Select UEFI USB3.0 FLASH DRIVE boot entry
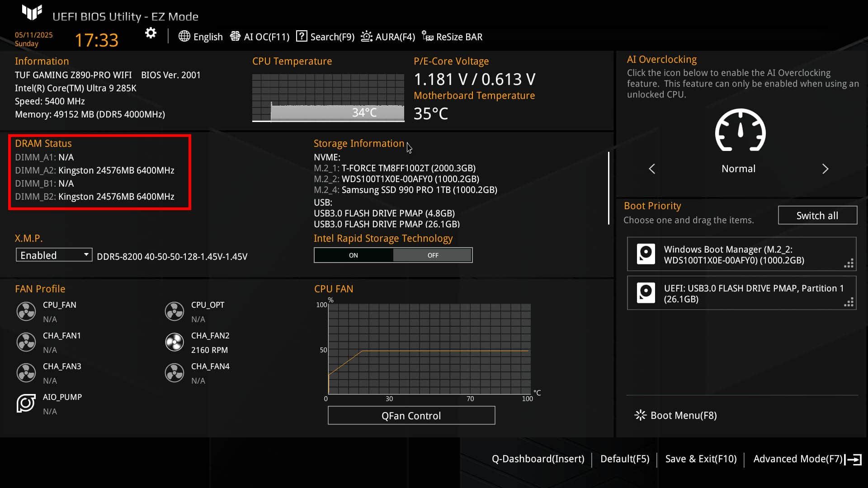This screenshot has height=488, width=868. click(x=741, y=293)
